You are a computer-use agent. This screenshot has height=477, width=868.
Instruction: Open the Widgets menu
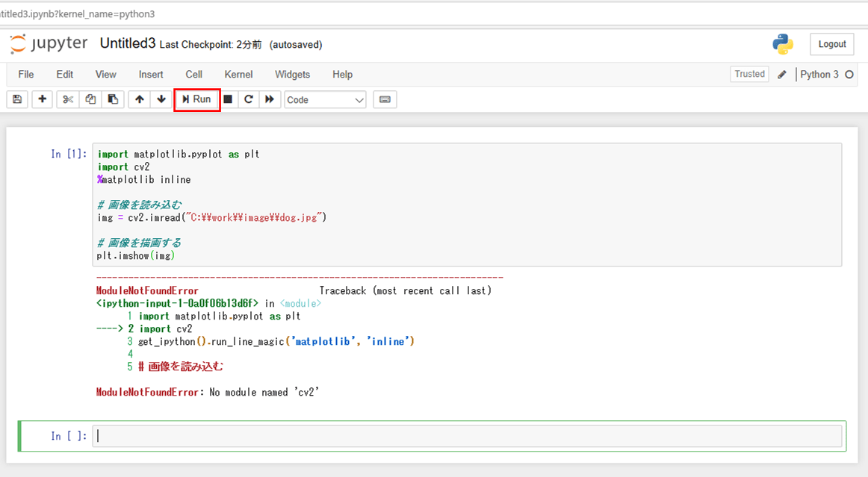tap(292, 75)
